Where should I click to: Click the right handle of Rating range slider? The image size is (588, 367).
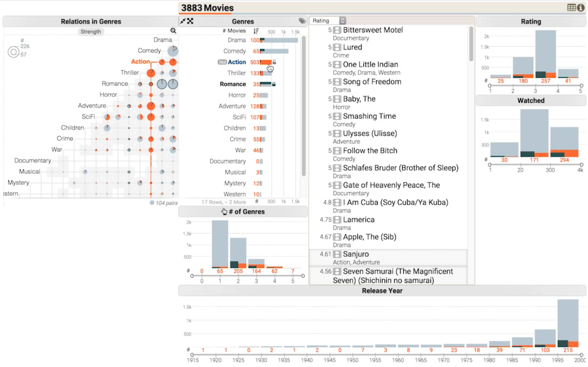pos(582,86)
